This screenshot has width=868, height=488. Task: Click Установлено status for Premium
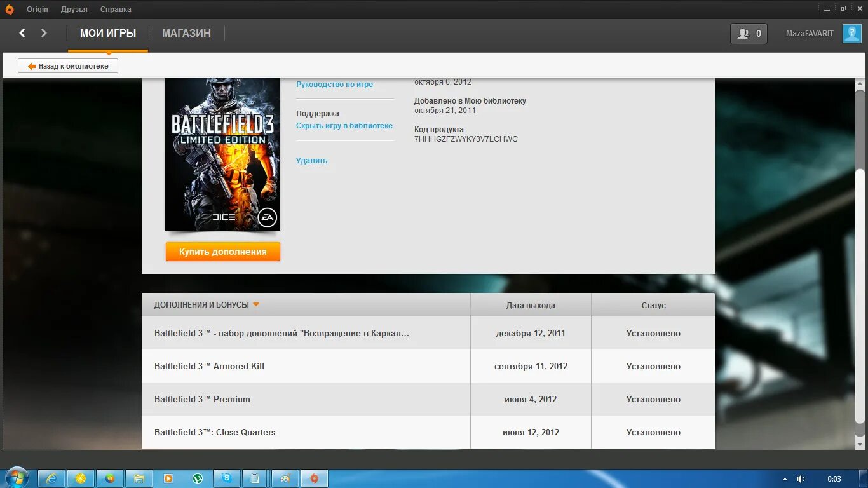coord(653,399)
